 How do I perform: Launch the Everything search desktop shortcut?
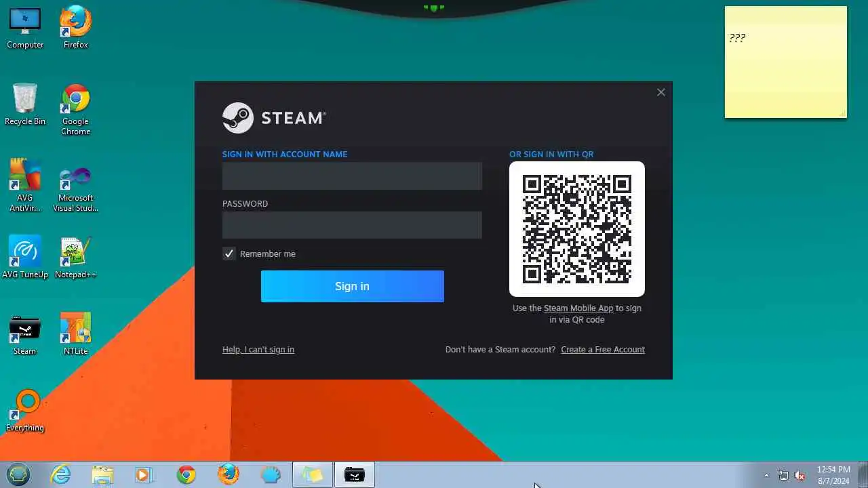pyautogui.click(x=25, y=411)
